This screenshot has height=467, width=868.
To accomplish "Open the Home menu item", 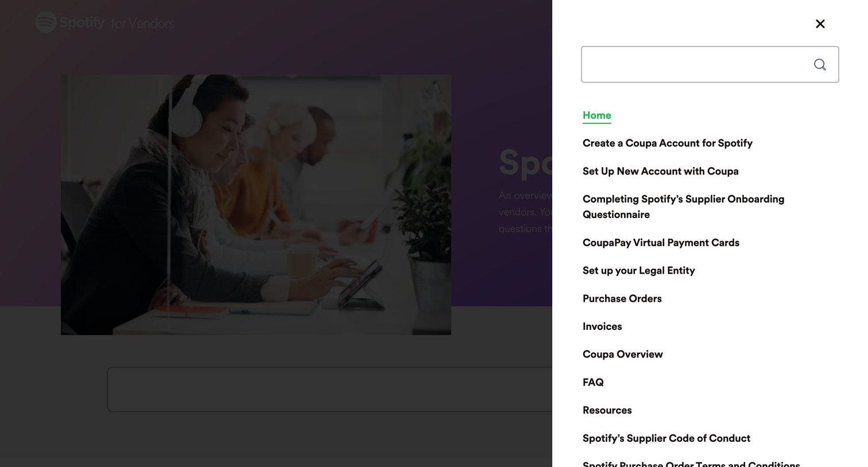I will click(596, 115).
